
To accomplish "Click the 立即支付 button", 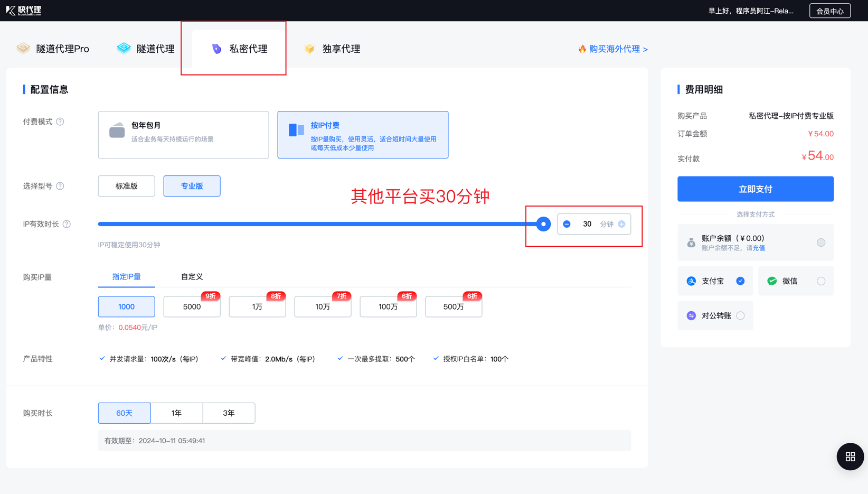I will click(755, 189).
